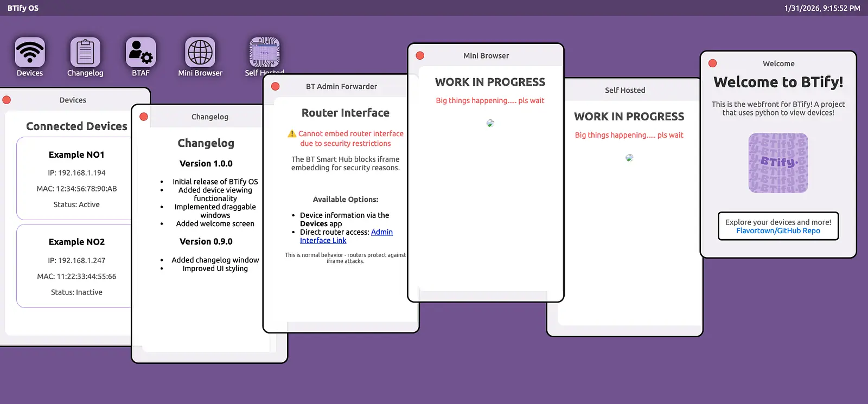Close the Changelog window
This screenshot has height=404, width=868.
[144, 117]
